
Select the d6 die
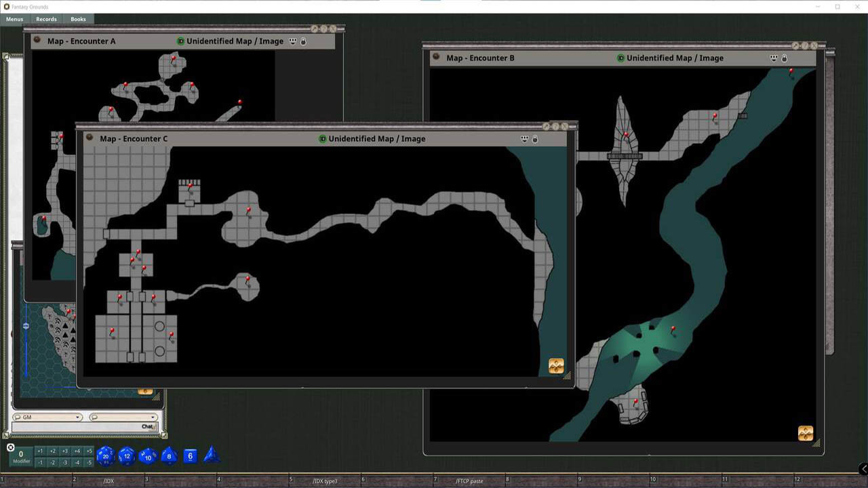point(189,456)
